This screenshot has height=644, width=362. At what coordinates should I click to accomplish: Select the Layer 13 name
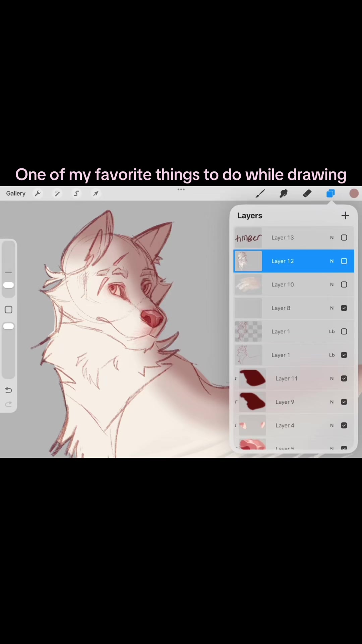click(x=283, y=237)
